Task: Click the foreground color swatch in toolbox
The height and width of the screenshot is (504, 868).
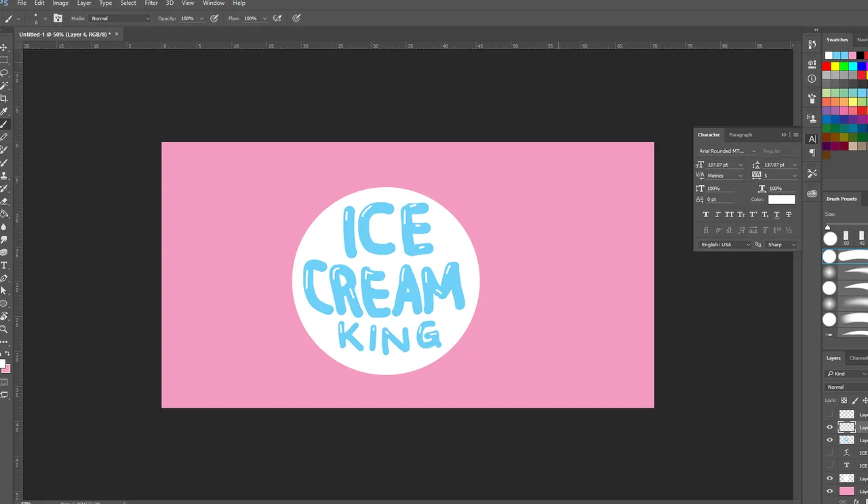Action: click(x=2, y=363)
